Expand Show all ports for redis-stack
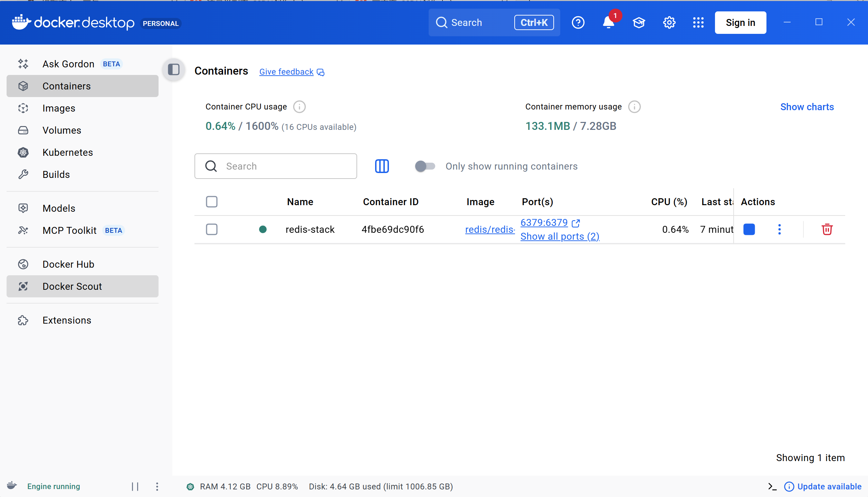 click(560, 236)
